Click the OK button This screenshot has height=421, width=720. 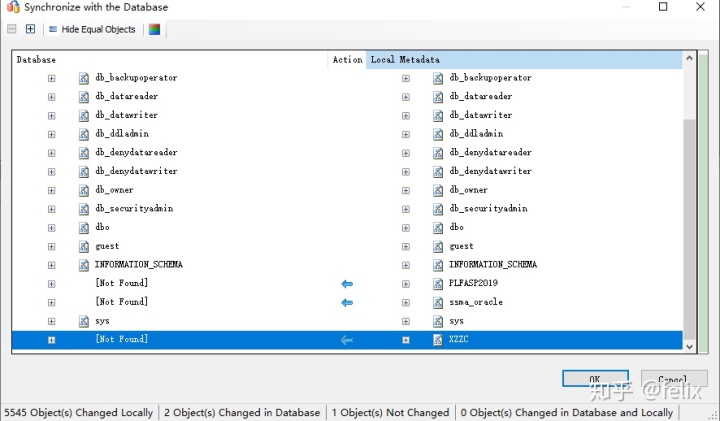click(x=595, y=379)
